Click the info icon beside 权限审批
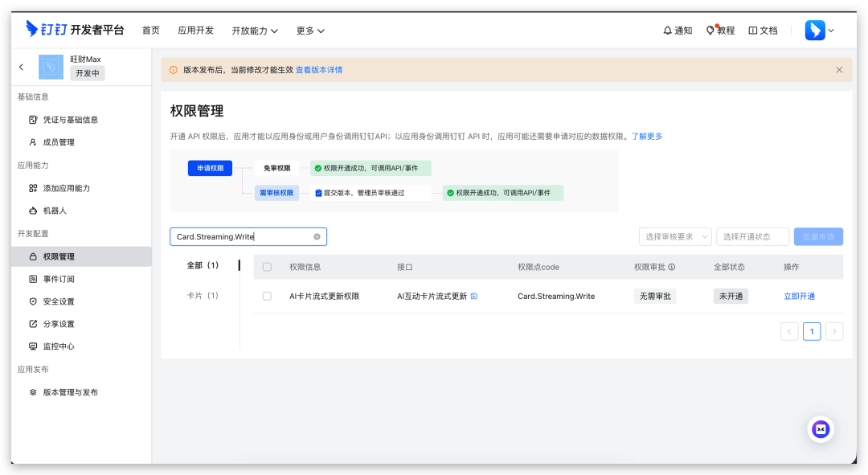This screenshot has width=868, height=475. coord(672,268)
